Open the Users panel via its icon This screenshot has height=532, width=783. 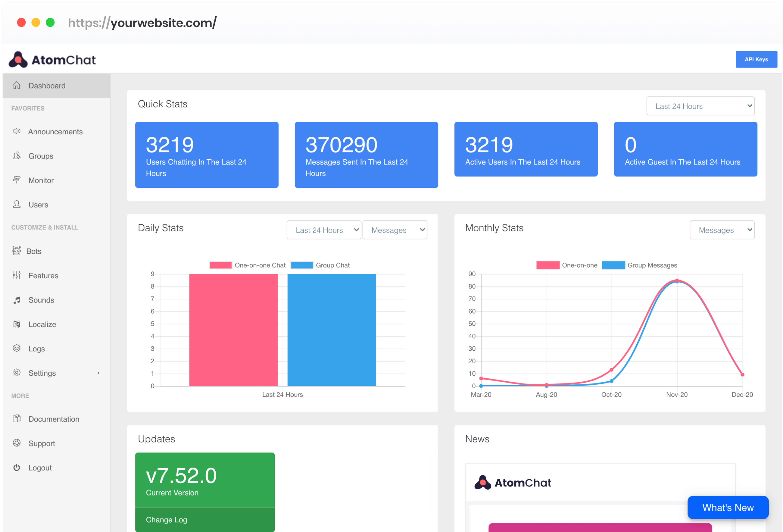click(17, 205)
